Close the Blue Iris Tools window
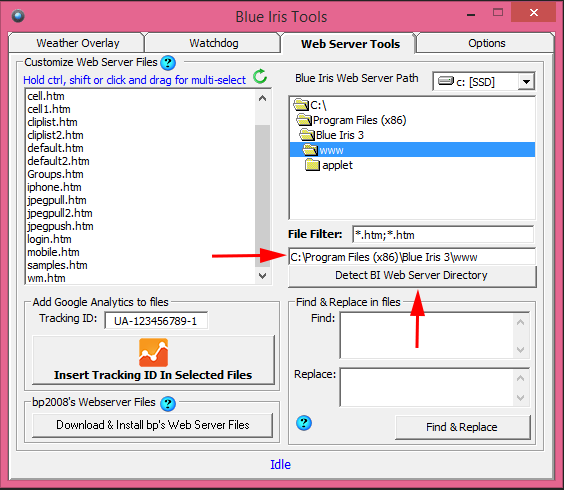 [534, 13]
